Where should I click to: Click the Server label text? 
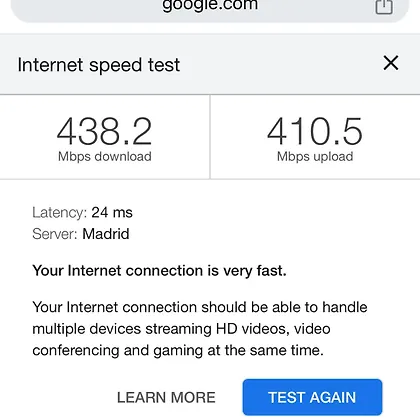[55, 234]
